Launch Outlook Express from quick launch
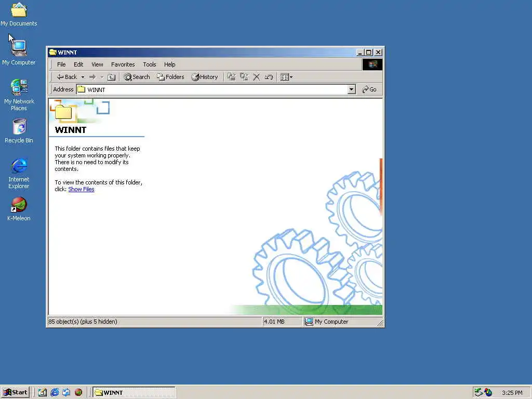Screen dimensions: 532x399 pos(66,393)
